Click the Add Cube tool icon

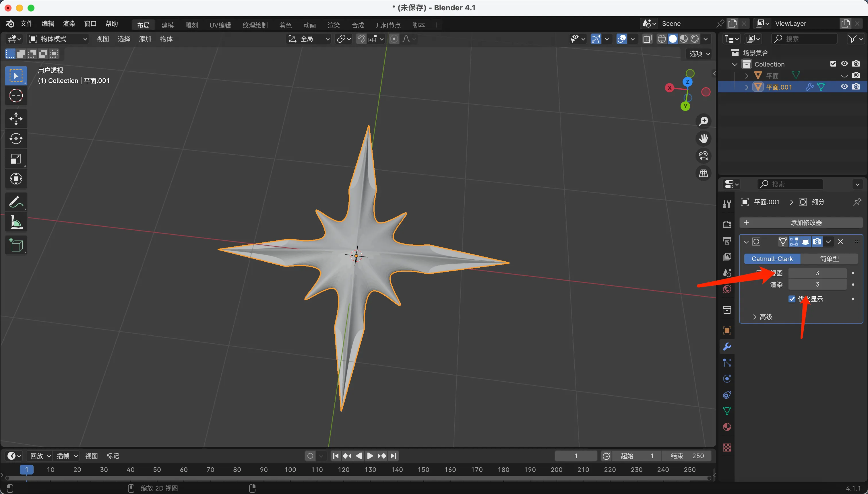coord(16,245)
